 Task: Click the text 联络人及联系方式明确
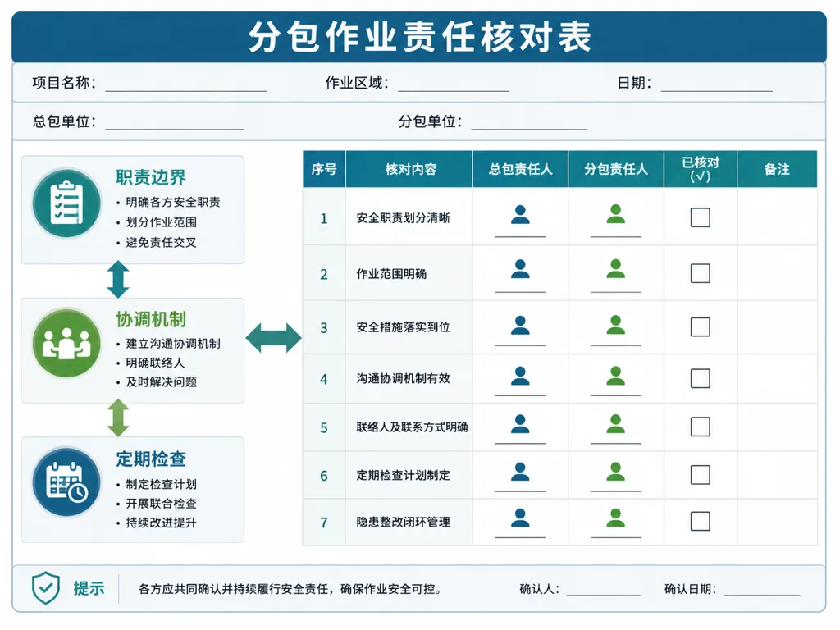click(x=412, y=427)
